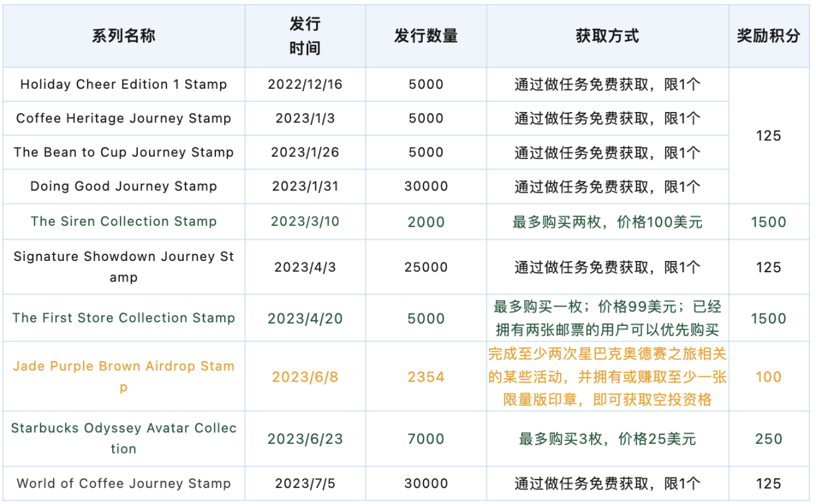
Task: Select the 最多购买3枚，价格25美元 cell
Action: tap(607, 438)
